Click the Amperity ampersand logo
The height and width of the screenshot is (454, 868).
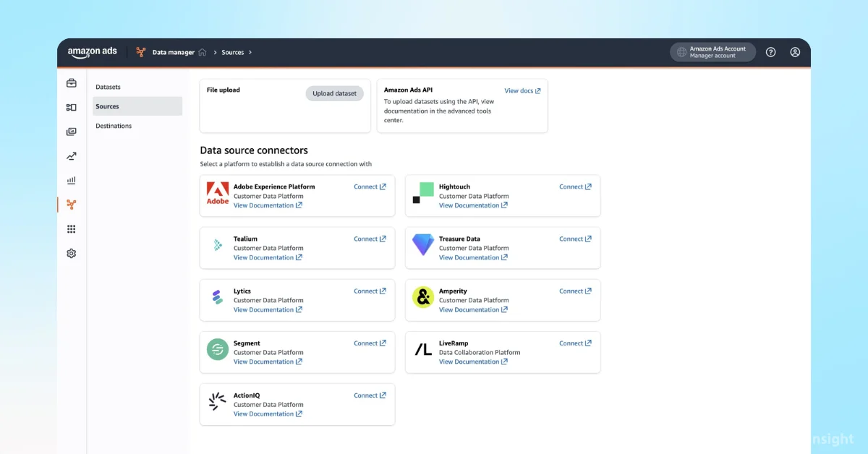[x=423, y=297]
